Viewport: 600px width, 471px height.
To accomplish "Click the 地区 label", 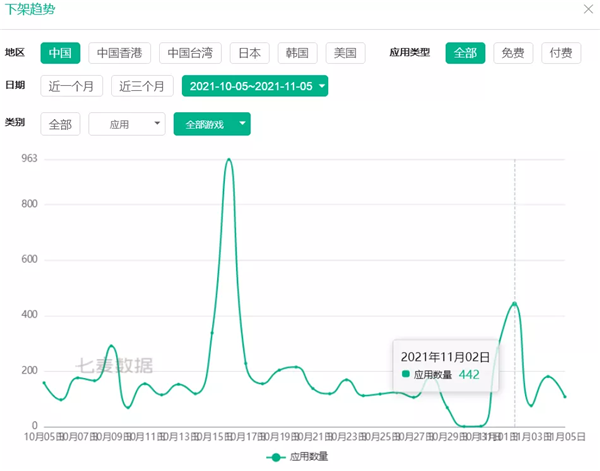I will tap(15, 52).
